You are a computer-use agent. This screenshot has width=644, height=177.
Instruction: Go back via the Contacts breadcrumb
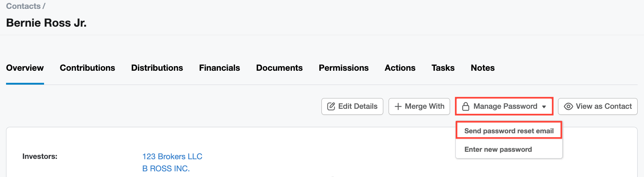[x=23, y=6]
